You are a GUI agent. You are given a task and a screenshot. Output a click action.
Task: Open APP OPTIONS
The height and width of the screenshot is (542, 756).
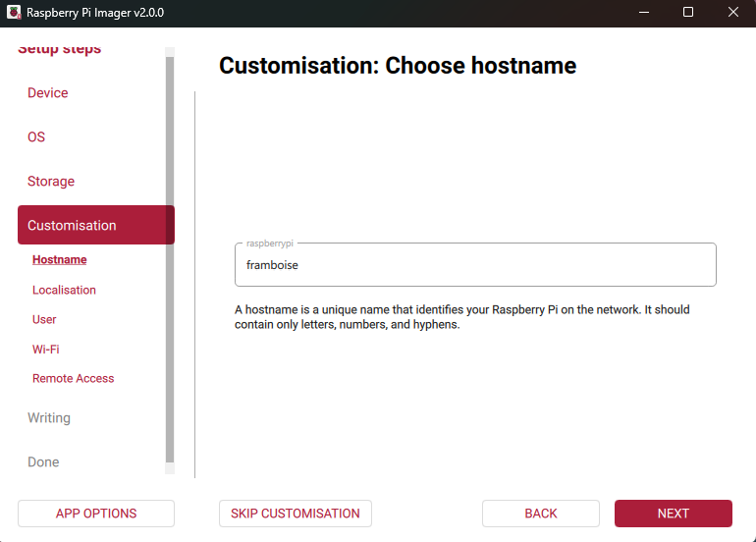point(96,514)
